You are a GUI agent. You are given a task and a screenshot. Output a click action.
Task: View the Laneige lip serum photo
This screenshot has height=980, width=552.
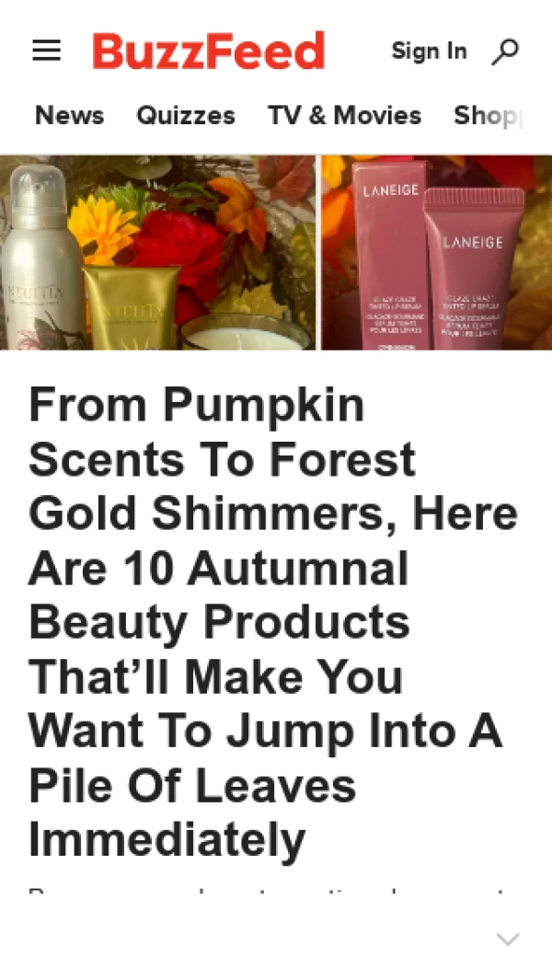point(437,252)
